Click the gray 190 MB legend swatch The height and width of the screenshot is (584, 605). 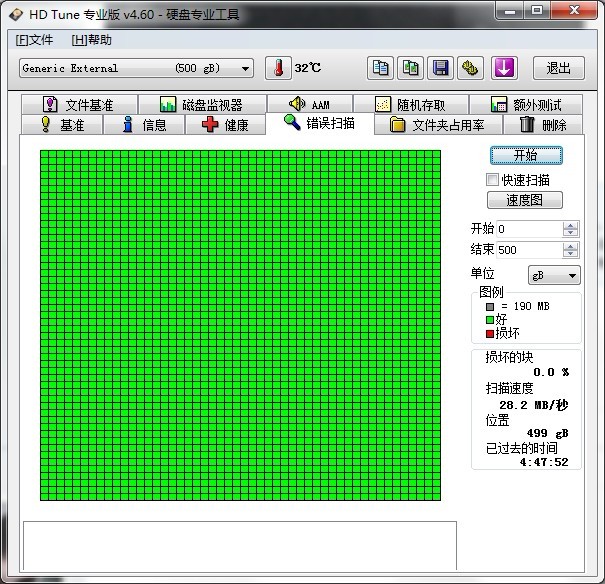[490, 307]
